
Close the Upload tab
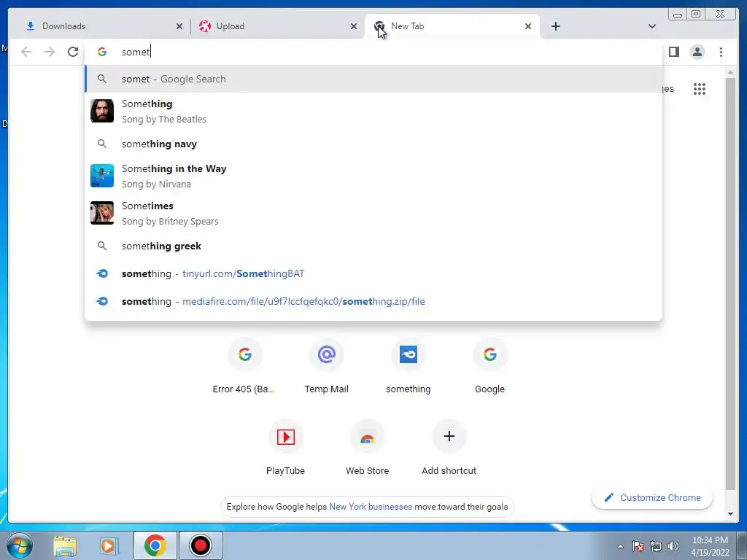click(354, 26)
